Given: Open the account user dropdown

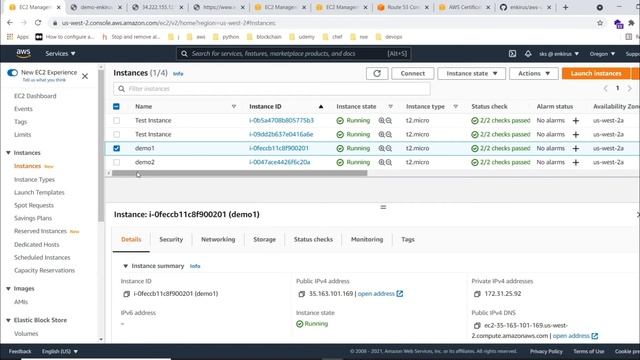Looking at the screenshot, I should tap(559, 53).
